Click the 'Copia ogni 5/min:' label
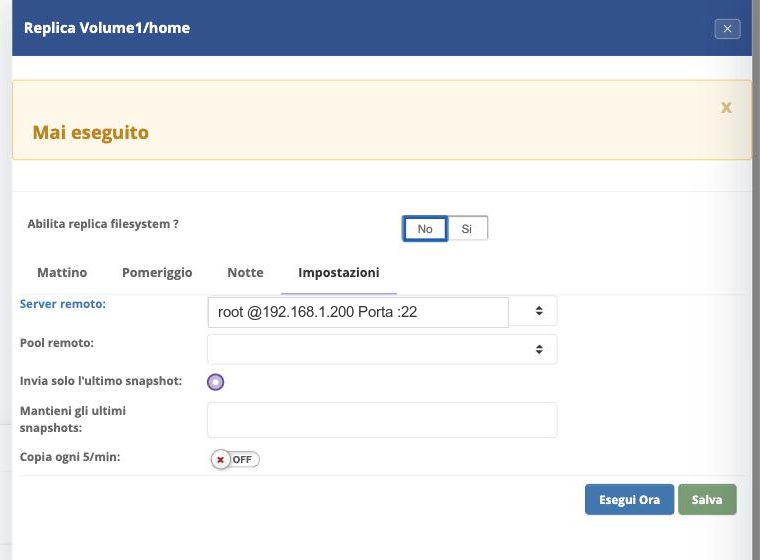The height and width of the screenshot is (560, 760). coord(70,457)
